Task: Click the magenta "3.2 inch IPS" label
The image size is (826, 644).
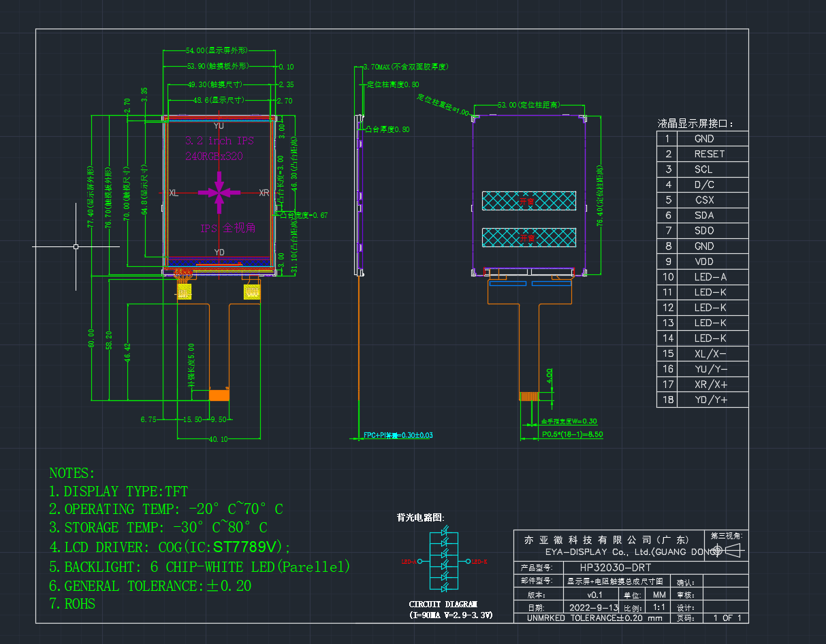Action: pos(219,140)
